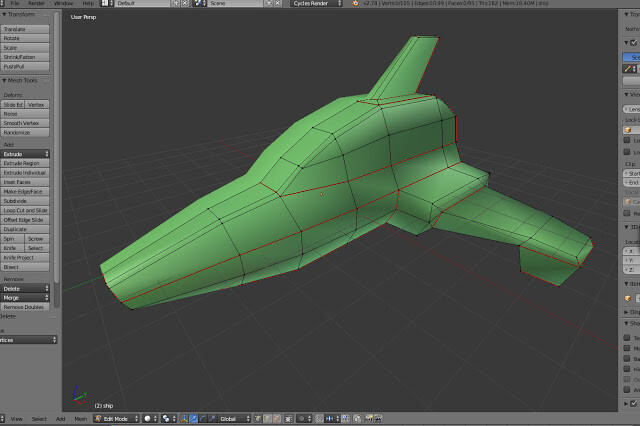Click the scene browse icon before Scene field
The image size is (640, 426).
click(199, 3)
